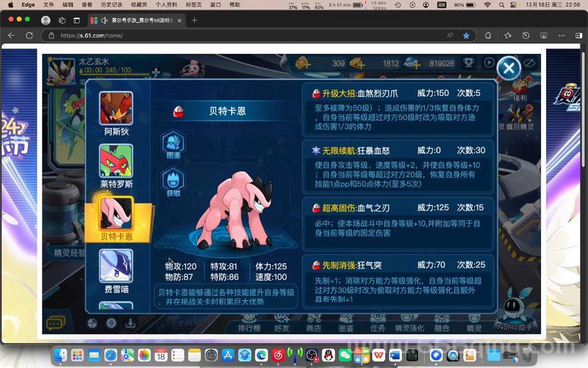
Task: Open Edge history clock icon
Action: pos(526,35)
